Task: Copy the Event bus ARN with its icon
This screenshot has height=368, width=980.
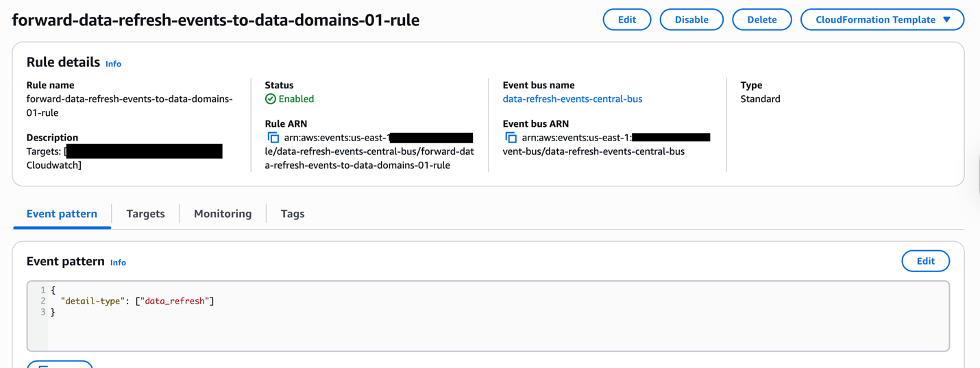Action: 511,138
